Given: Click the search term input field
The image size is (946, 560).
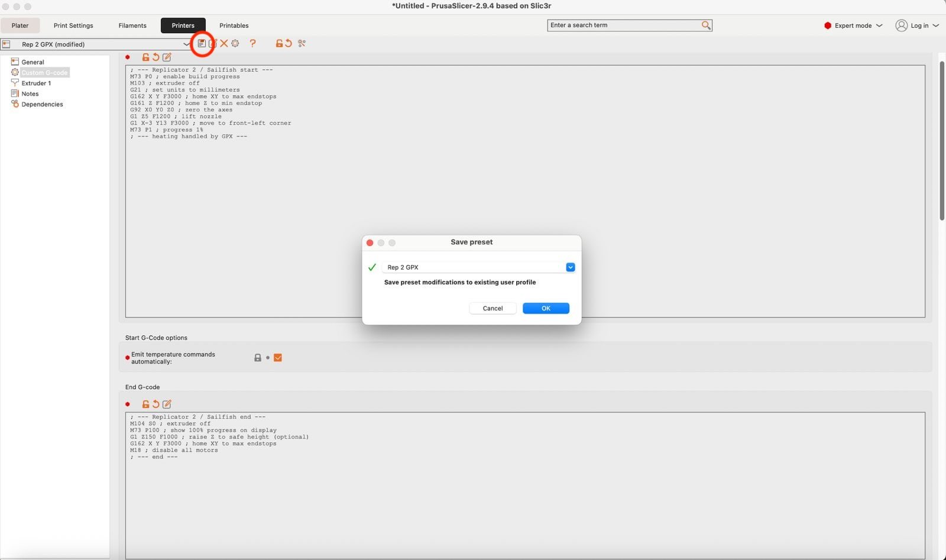Looking at the screenshot, I should [624, 25].
